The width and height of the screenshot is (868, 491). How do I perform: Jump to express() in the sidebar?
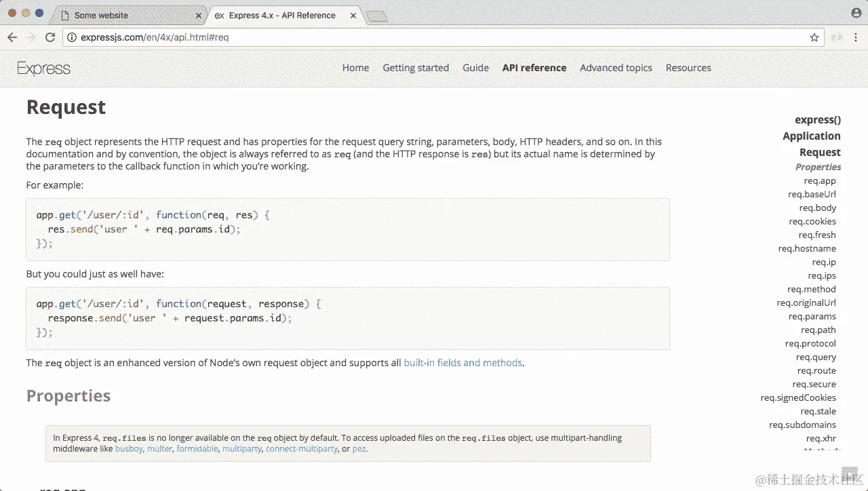click(818, 120)
